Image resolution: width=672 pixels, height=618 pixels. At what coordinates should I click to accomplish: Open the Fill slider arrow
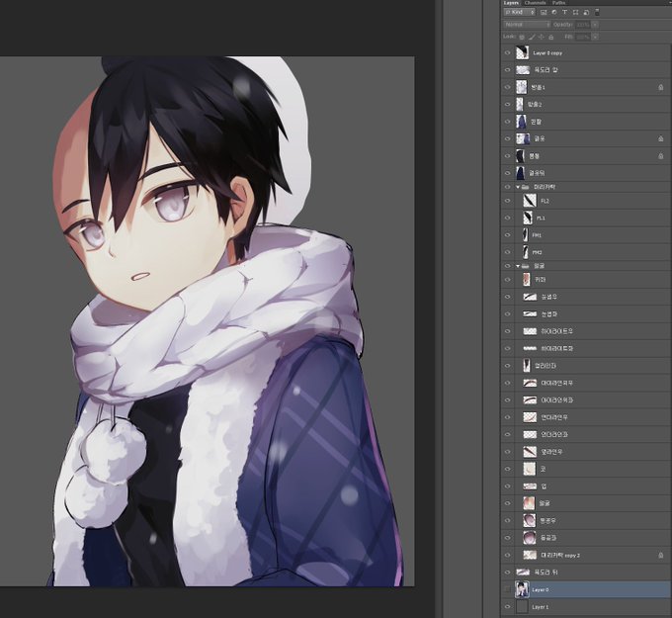595,38
